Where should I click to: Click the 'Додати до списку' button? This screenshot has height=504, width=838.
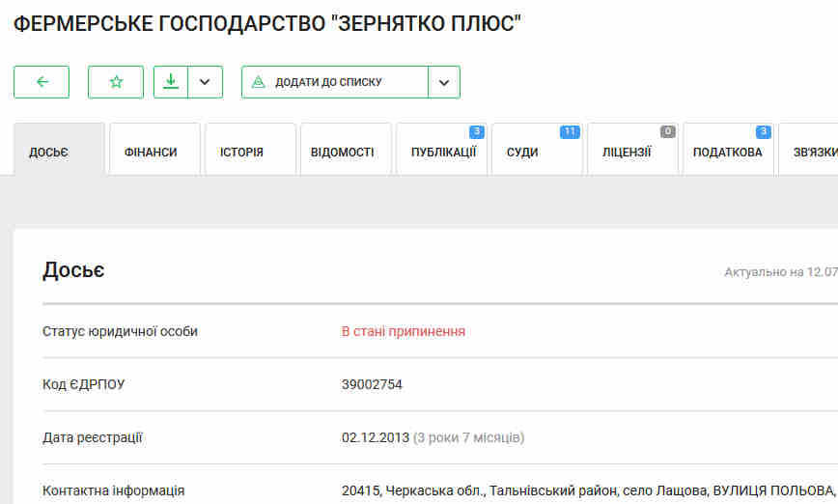tap(334, 82)
